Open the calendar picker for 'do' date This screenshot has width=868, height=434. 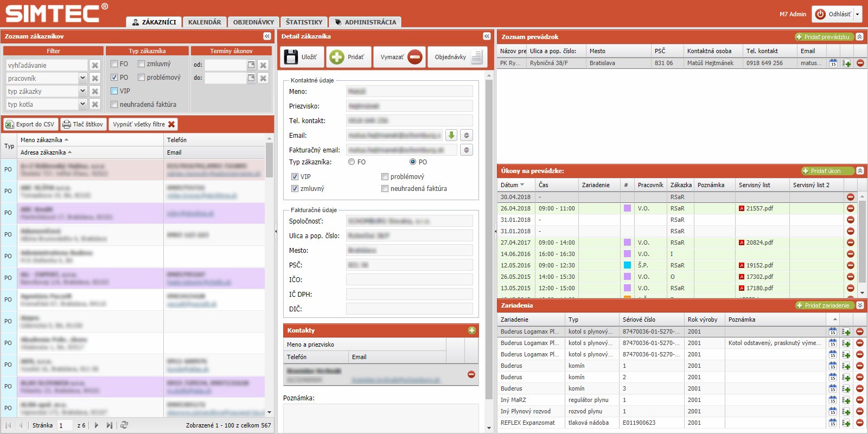point(251,78)
